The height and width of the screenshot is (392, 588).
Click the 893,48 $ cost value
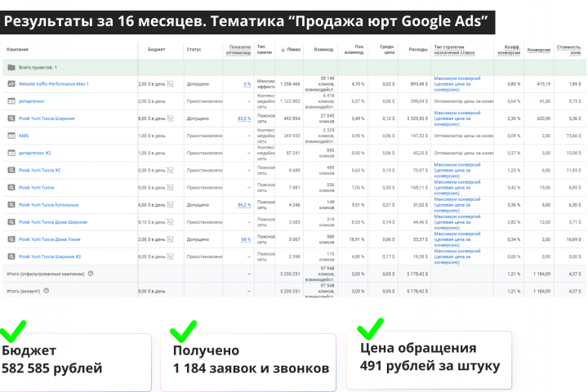coord(419,84)
